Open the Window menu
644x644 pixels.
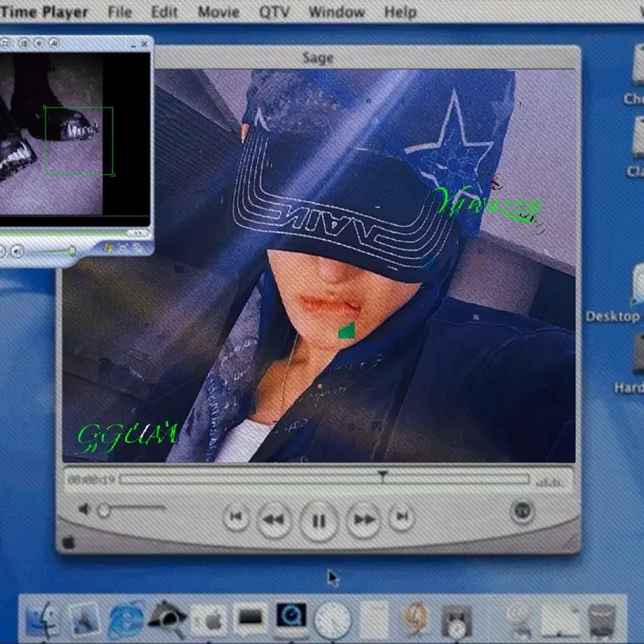336,12
